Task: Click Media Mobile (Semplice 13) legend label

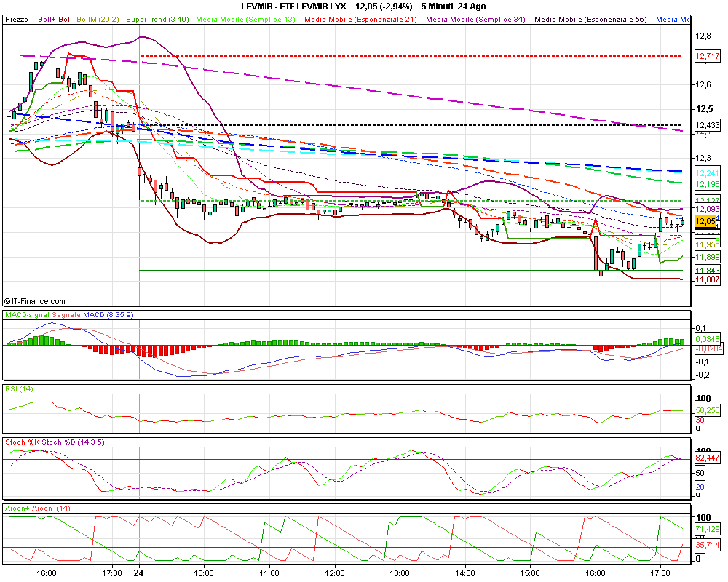Action: click(245, 20)
